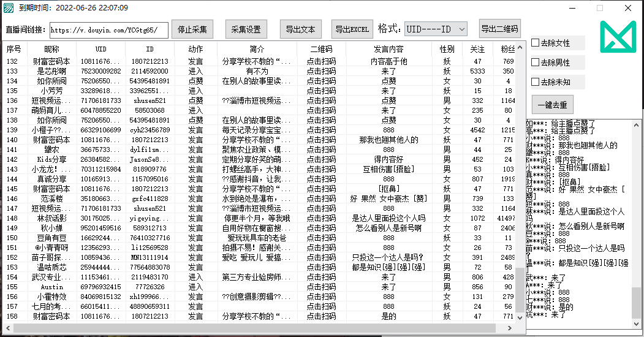Export data with 导出EXCEL button

pyautogui.click(x=352, y=29)
